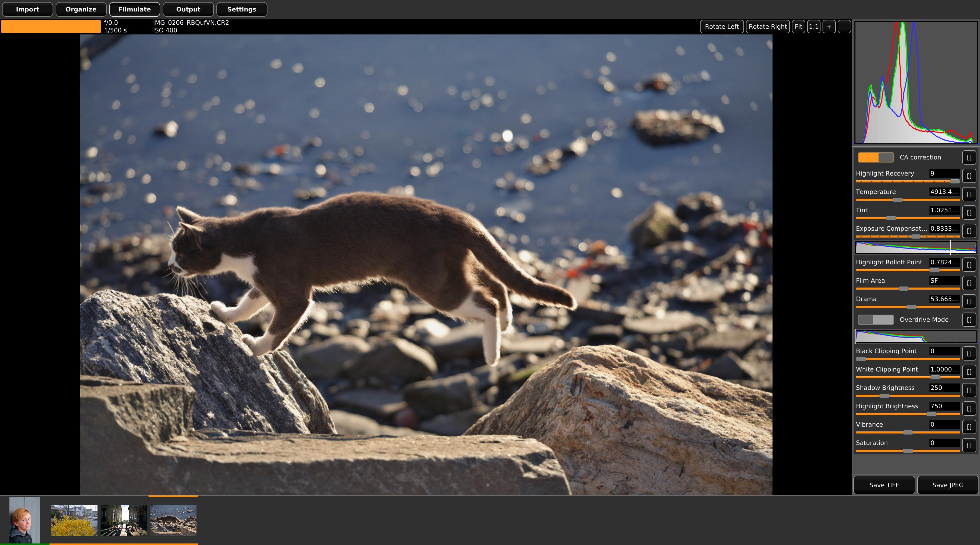Image resolution: width=980 pixels, height=545 pixels.
Task: Click the Shadow Brightness value field showing 250
Action: pyautogui.click(x=944, y=388)
